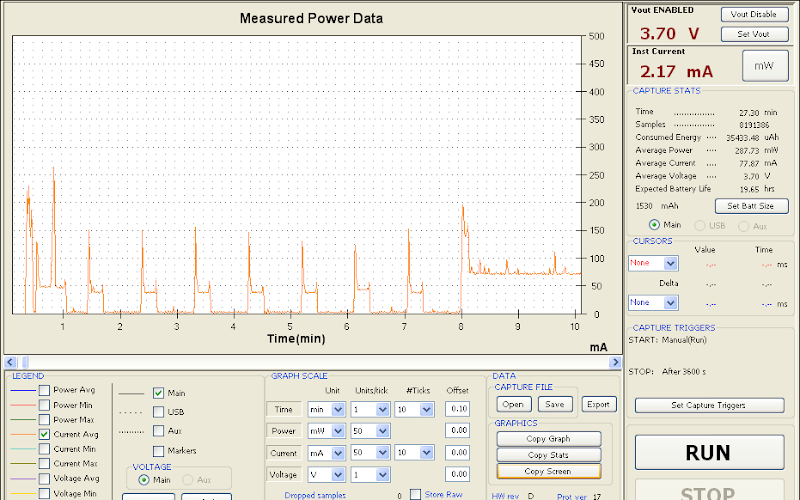The width and height of the screenshot is (800, 500).
Task: Click the Average Current 77.87 value
Action: coord(749,164)
